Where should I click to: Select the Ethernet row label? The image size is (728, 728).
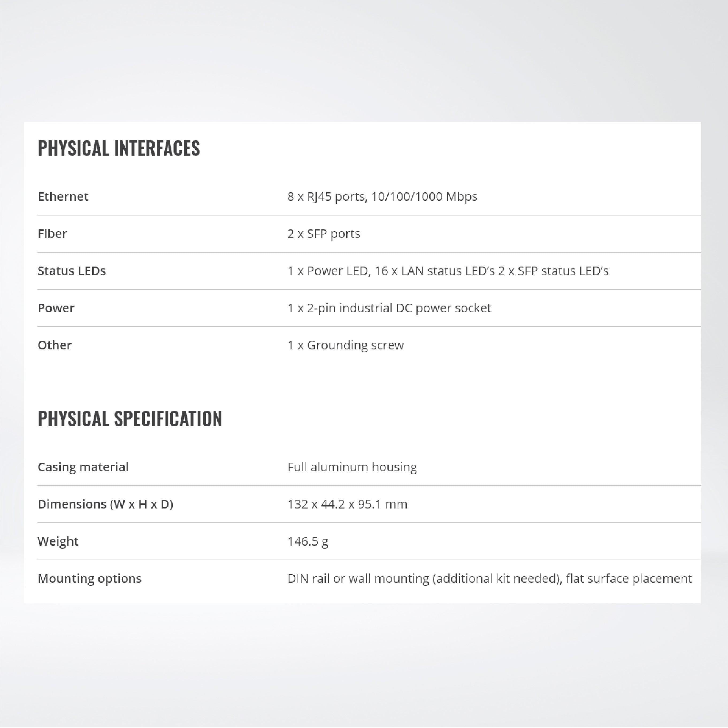click(x=63, y=197)
